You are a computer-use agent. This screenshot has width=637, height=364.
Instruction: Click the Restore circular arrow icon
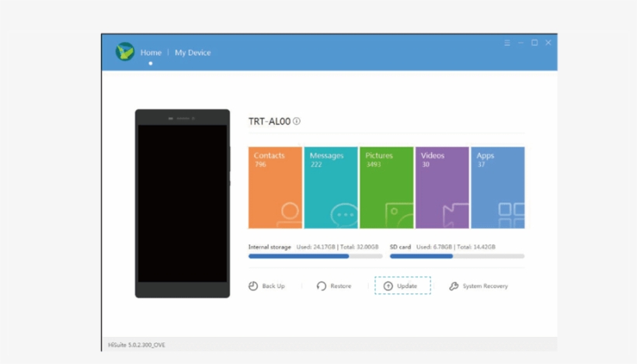point(322,286)
